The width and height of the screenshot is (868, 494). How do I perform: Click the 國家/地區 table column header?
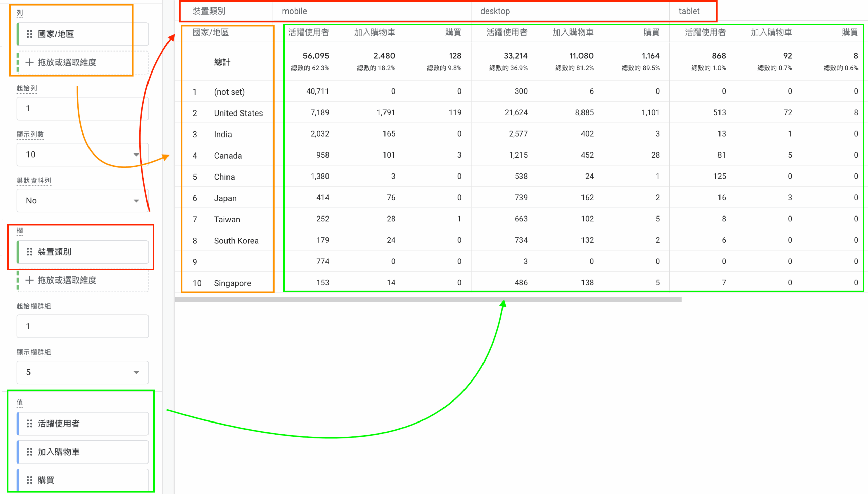211,32
